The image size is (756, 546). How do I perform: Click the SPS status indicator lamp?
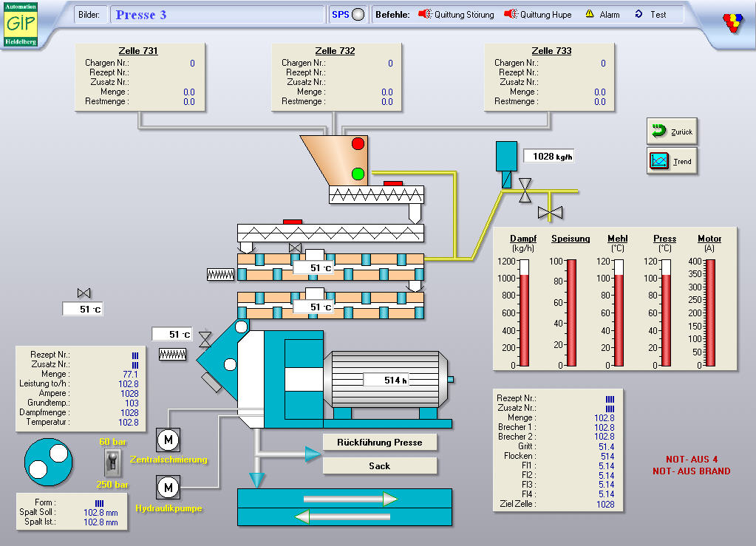coord(358,15)
